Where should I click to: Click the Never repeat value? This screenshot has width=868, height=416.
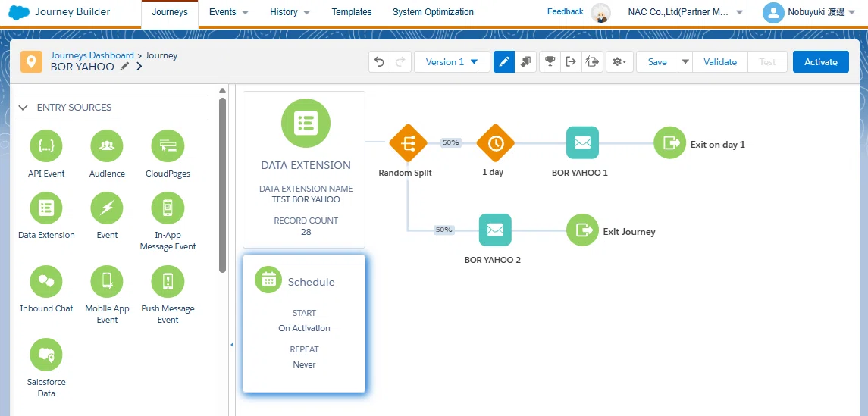304,364
